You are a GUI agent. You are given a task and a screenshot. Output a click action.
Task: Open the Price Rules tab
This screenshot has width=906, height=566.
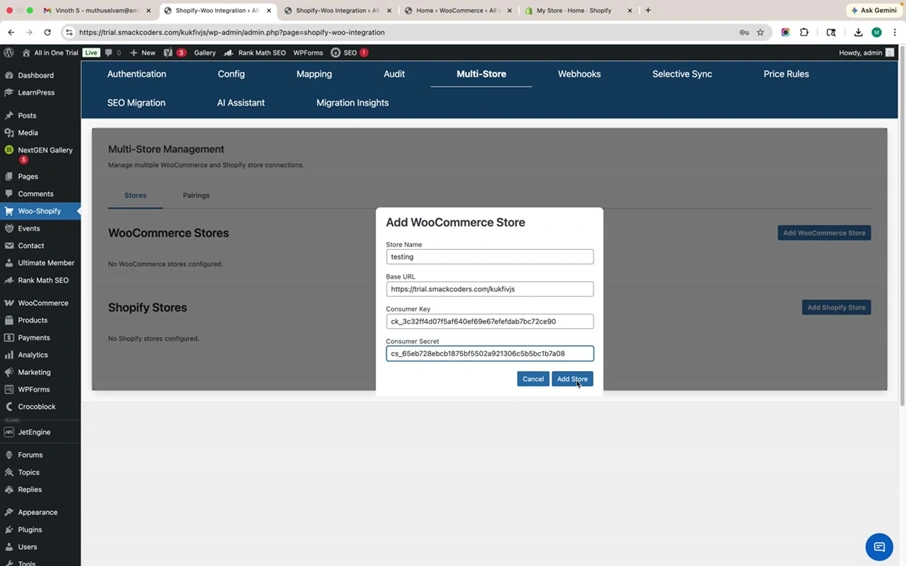point(786,74)
